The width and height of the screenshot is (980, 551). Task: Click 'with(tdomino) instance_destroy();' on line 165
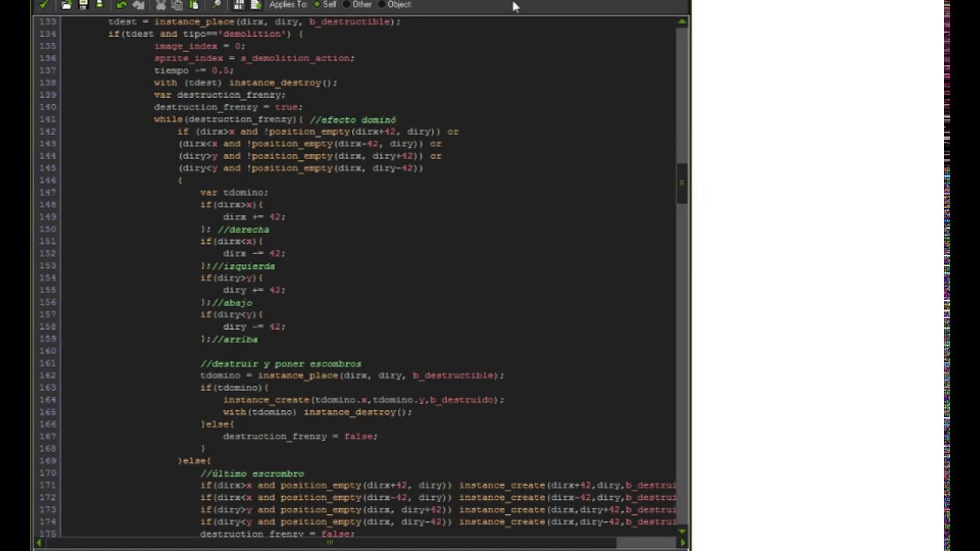coord(318,412)
